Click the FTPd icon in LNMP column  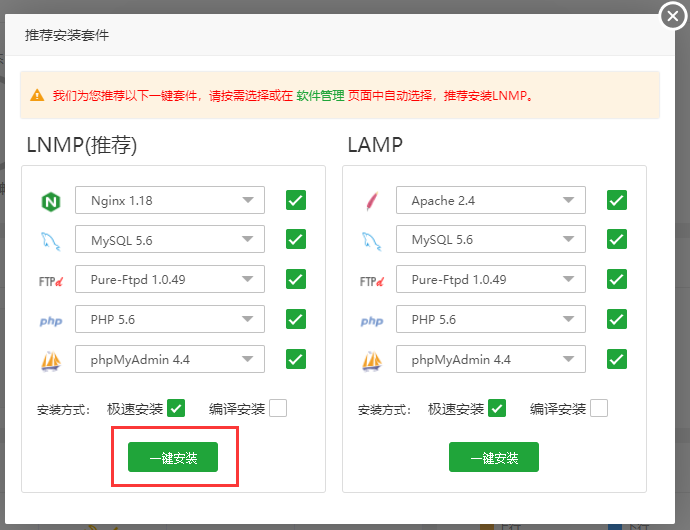click(51, 281)
